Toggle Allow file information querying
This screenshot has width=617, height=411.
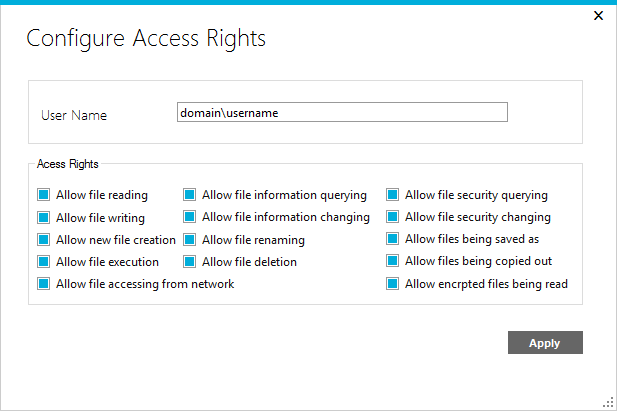pyautogui.click(x=190, y=195)
